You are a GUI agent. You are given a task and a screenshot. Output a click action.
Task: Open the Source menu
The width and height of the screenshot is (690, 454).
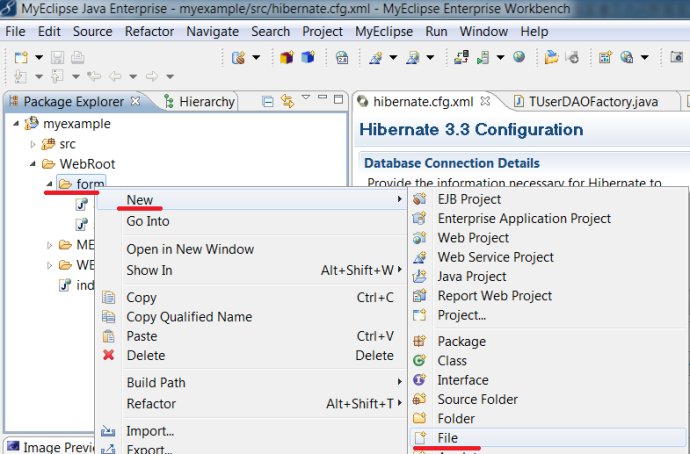point(92,32)
